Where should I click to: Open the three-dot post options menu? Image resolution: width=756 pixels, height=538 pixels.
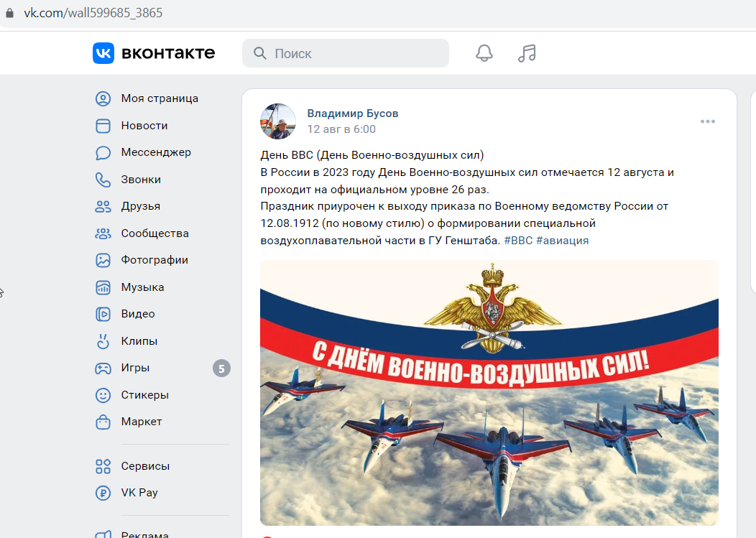707,121
